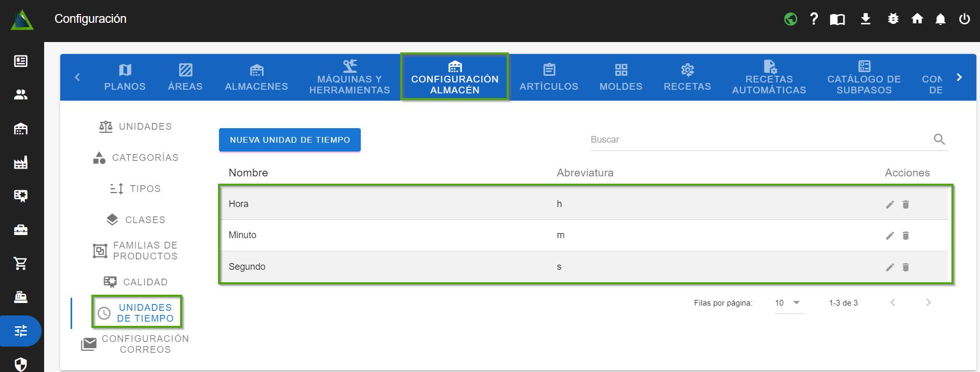
Task: Open the help question mark icon
Action: point(814,19)
